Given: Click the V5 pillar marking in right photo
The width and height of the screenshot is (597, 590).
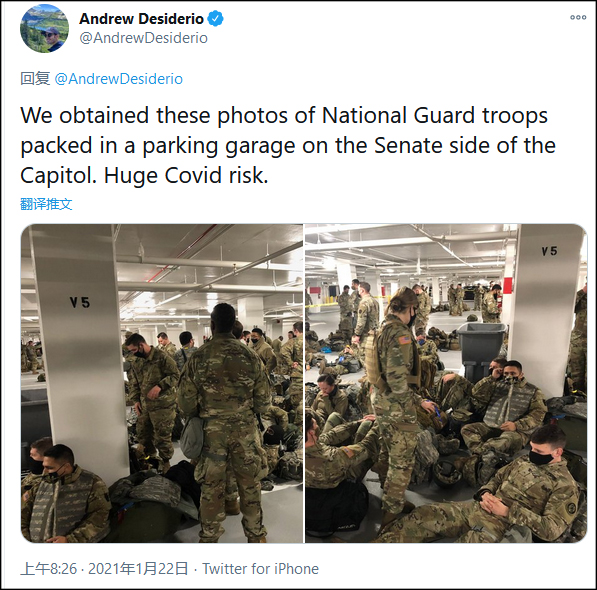Looking at the screenshot, I should 549,251.
